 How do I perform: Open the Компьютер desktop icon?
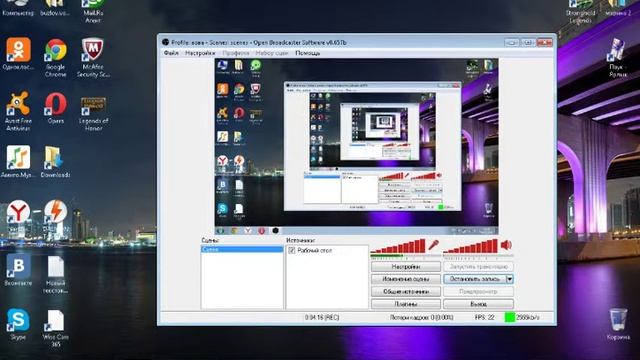tap(18, 8)
